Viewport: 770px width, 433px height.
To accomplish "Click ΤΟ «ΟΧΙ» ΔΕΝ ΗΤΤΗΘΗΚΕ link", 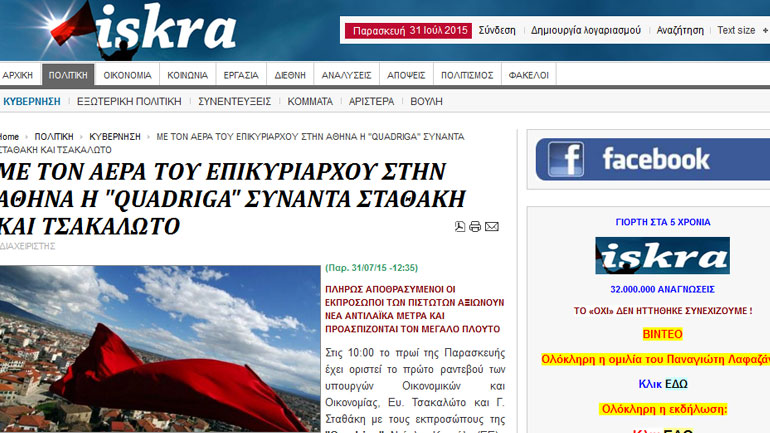I will tap(662, 311).
